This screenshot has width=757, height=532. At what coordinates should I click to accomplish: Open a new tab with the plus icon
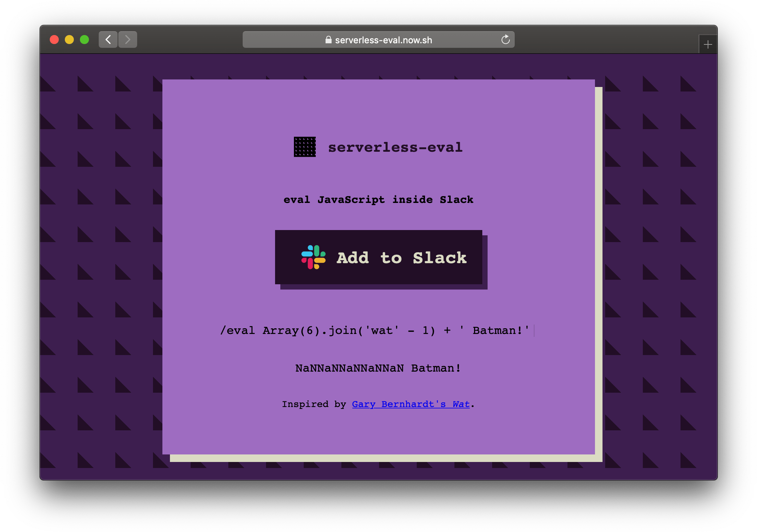[x=708, y=44]
